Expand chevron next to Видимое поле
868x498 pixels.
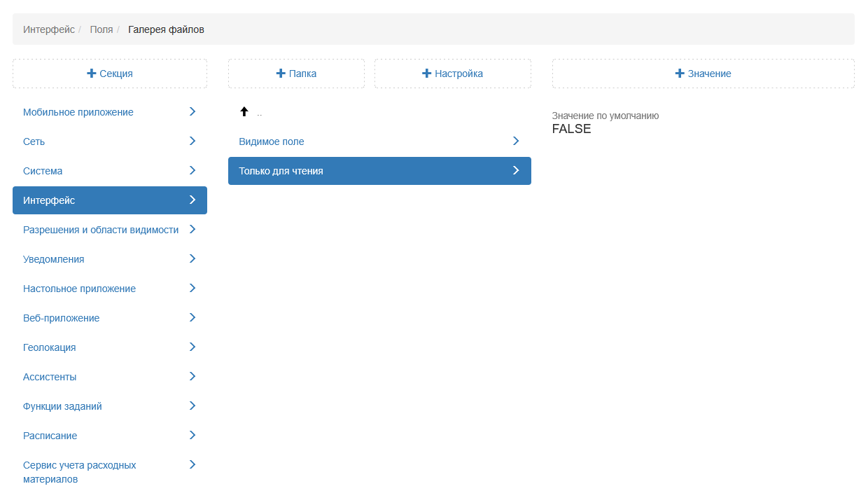(516, 141)
